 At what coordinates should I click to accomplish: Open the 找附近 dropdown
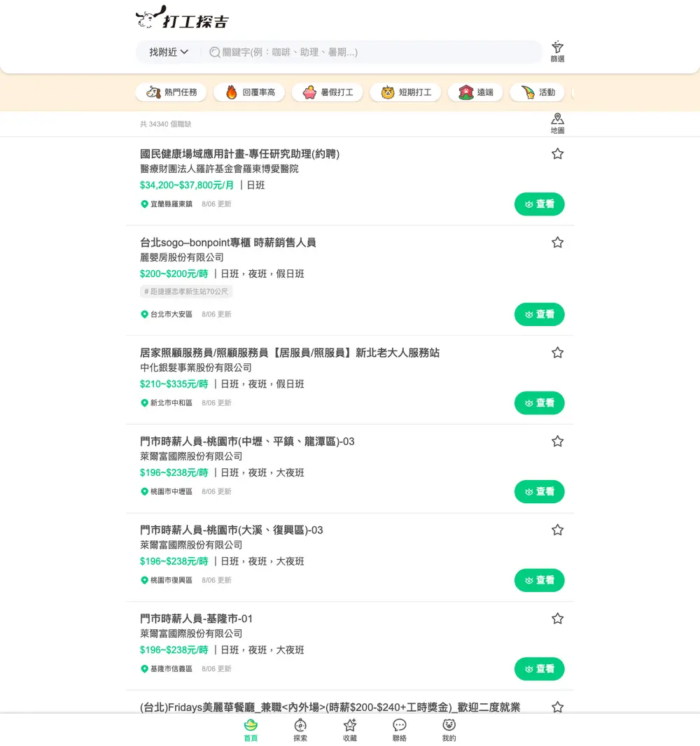pos(169,52)
